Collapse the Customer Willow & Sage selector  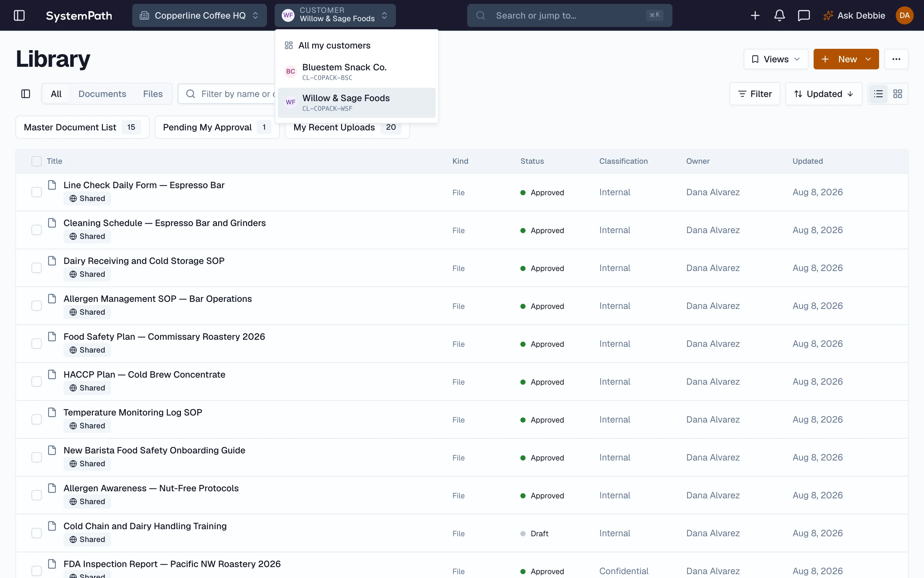(335, 16)
